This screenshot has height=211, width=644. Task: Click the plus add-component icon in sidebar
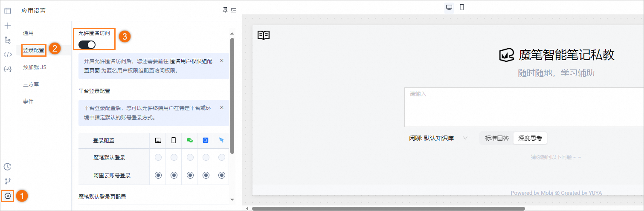(x=7, y=26)
